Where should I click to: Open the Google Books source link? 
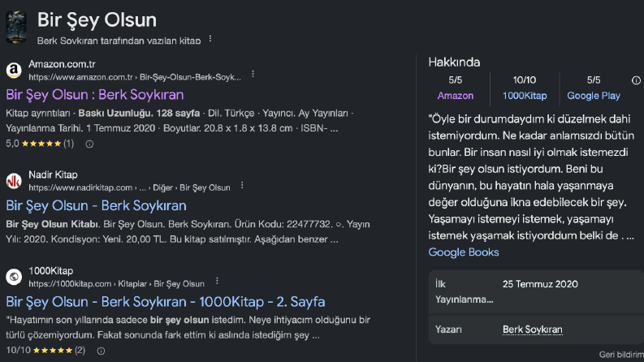[x=463, y=252]
